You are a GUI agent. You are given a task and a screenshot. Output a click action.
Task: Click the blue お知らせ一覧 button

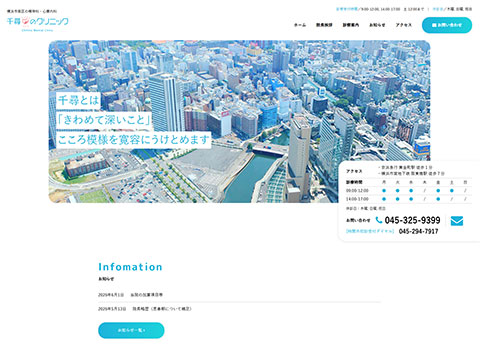coord(131,330)
